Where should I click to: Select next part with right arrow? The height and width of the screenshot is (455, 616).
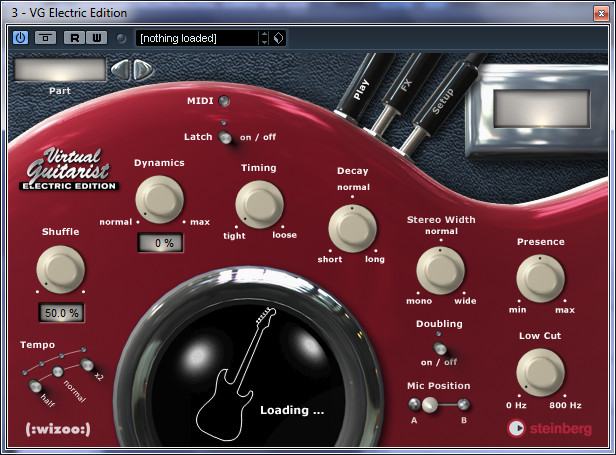[143, 70]
